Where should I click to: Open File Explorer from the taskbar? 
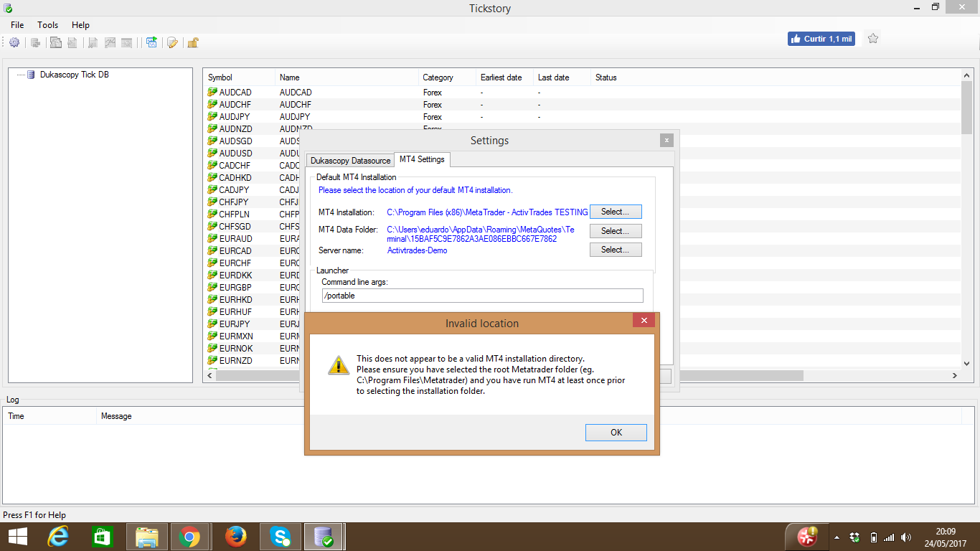[x=147, y=537]
